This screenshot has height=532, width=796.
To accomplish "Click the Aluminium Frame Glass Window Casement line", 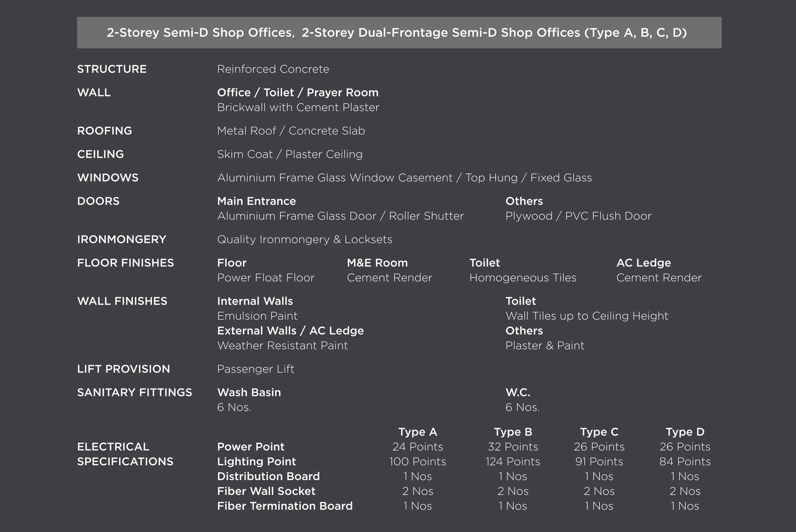I will click(x=404, y=178).
